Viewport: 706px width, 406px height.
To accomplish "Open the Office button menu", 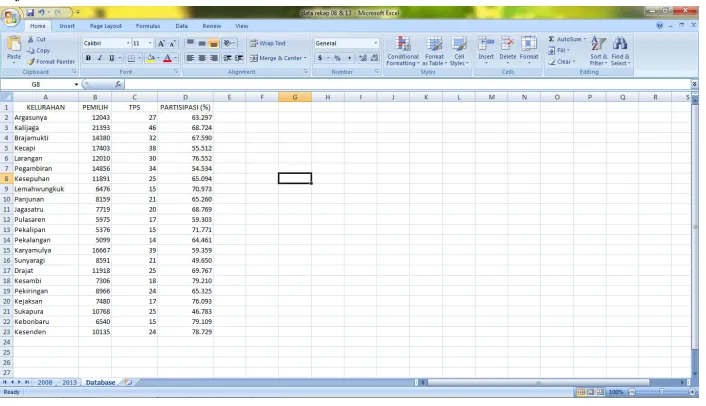I will (x=10, y=18).
